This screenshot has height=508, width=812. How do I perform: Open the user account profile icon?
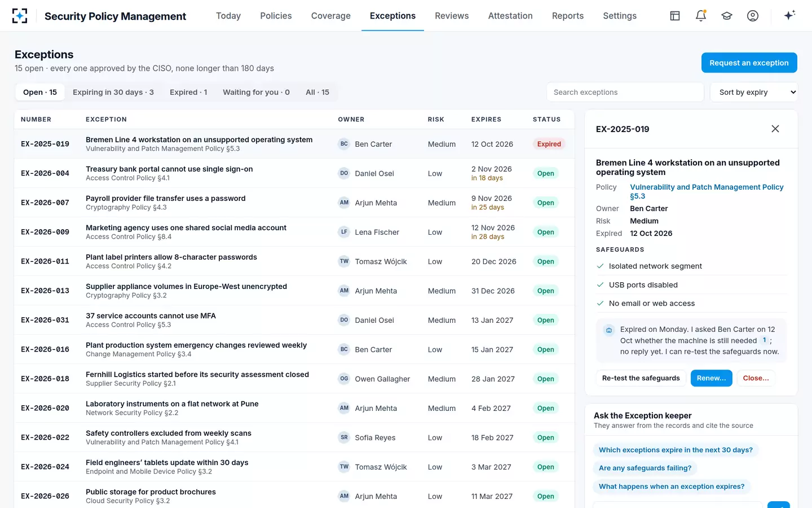coord(753,16)
